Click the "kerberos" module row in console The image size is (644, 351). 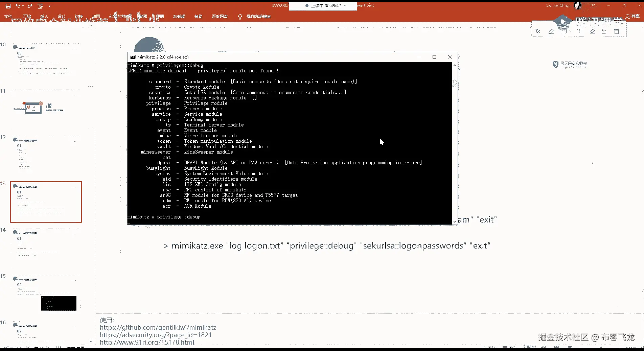(x=203, y=98)
